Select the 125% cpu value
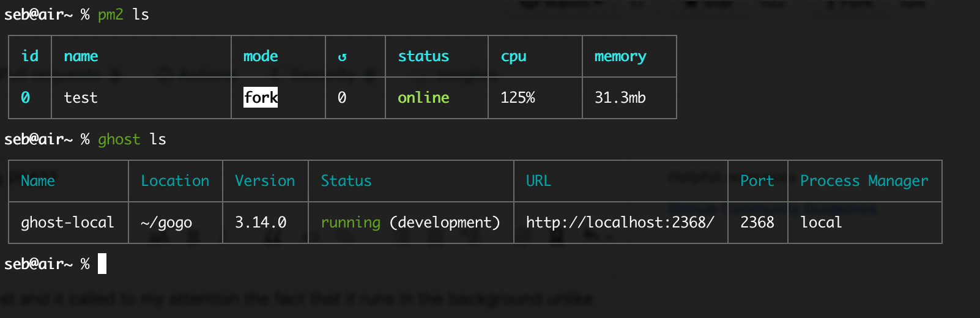Image resolution: width=980 pixels, height=318 pixels. 518,98
